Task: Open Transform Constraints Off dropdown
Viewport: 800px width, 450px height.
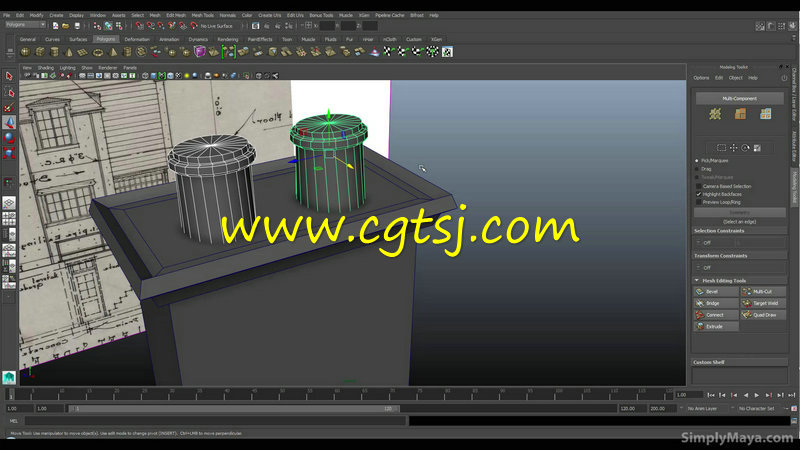Action: (740, 268)
